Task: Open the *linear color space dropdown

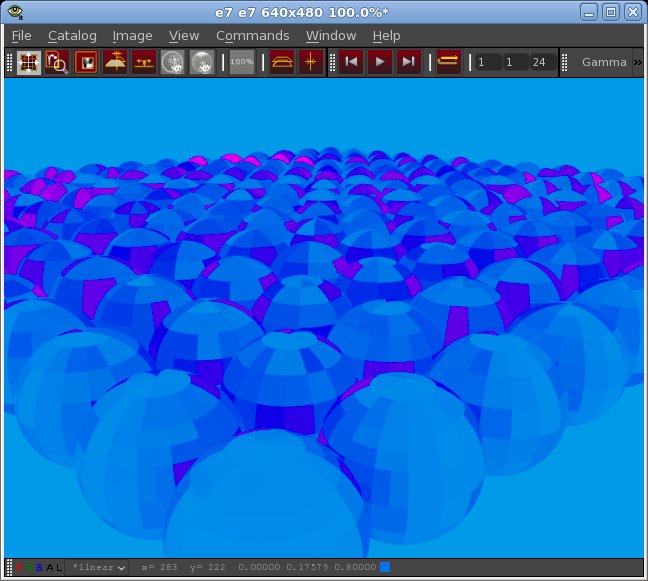Action: (99, 567)
